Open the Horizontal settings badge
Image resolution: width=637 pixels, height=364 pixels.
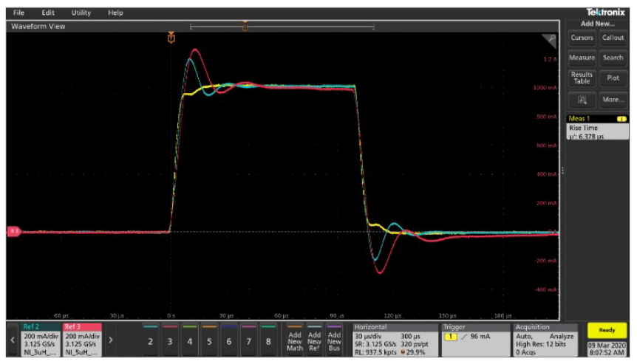point(395,340)
